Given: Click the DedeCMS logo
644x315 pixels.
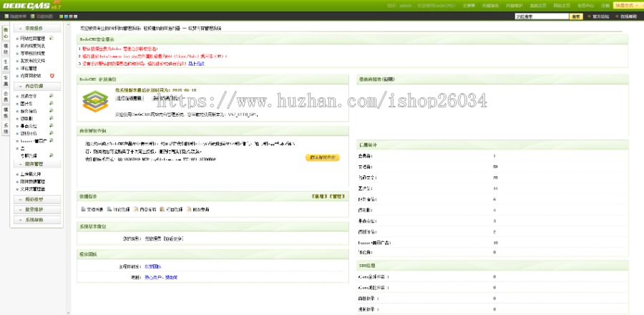Looking at the screenshot, I should (31, 5).
